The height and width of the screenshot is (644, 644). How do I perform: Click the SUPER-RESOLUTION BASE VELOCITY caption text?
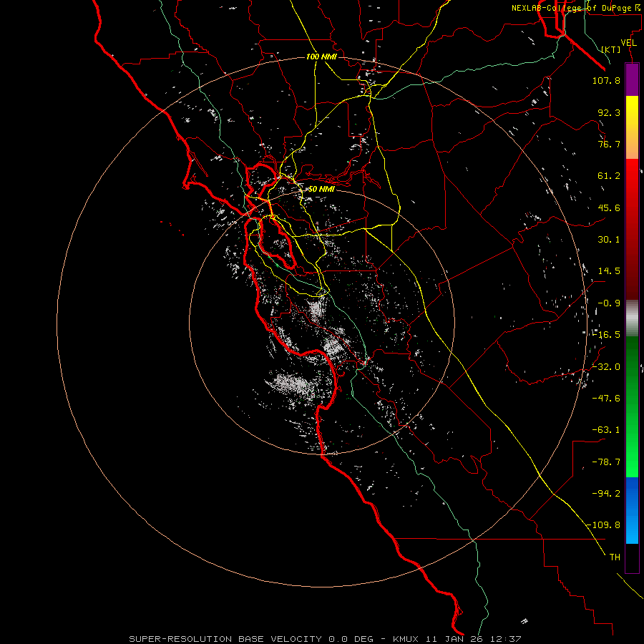pyautogui.click(x=225, y=639)
